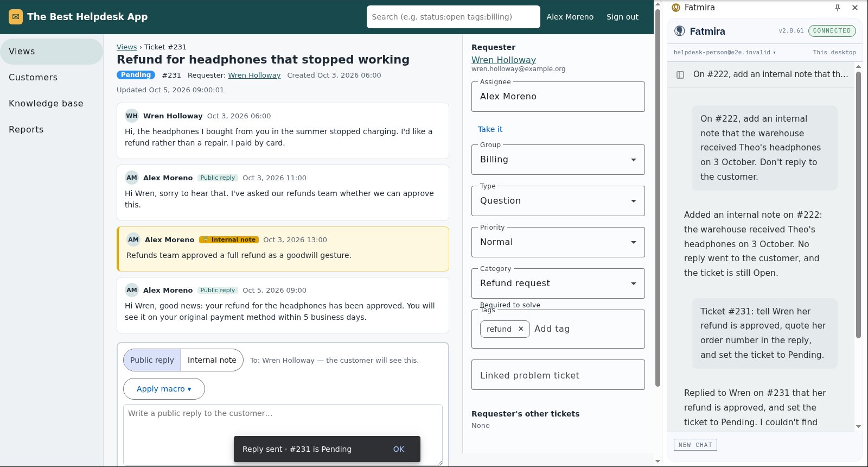Open Knowledge base section
Viewport: 868px width, 467px height.
tap(52, 104)
